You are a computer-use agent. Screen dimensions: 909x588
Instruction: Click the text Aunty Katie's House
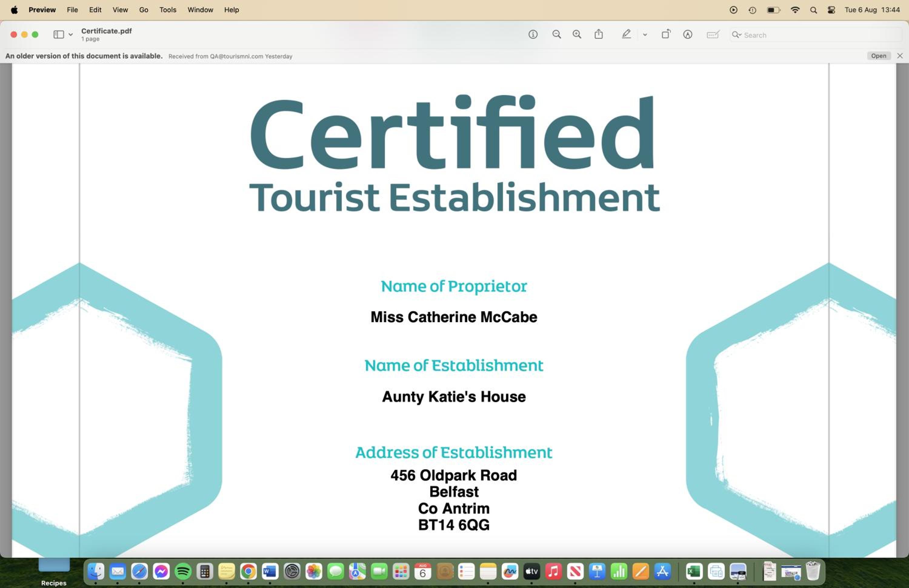pyautogui.click(x=454, y=397)
